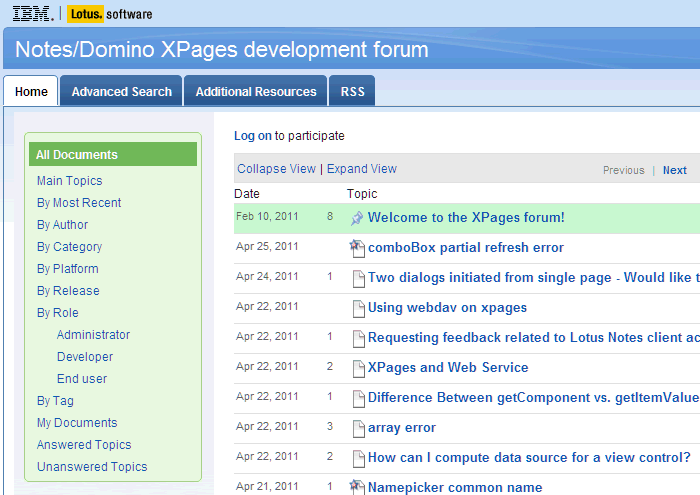This screenshot has height=495, width=700.
Task: Go to Next page
Action: [x=675, y=170]
